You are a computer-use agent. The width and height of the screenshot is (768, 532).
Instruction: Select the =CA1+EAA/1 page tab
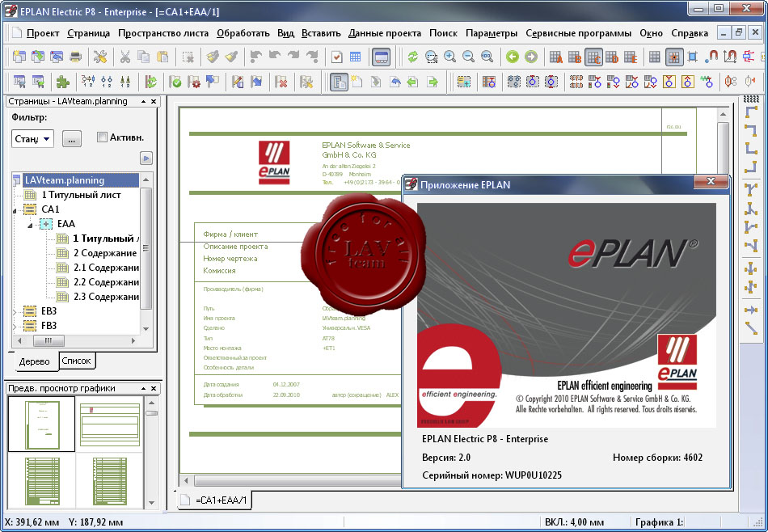coord(214,500)
